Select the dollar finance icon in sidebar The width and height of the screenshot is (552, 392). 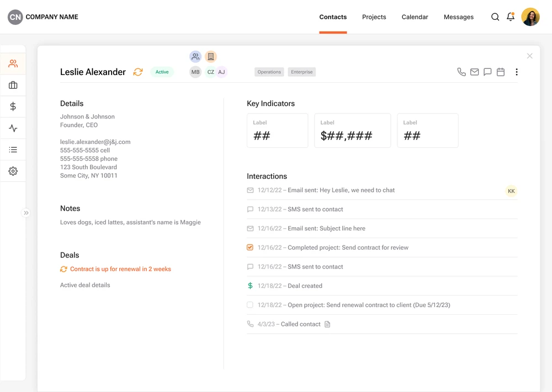point(13,106)
